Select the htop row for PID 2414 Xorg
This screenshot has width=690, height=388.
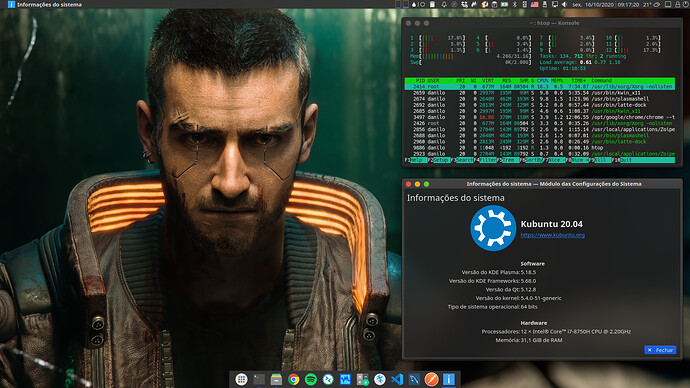coord(540,87)
